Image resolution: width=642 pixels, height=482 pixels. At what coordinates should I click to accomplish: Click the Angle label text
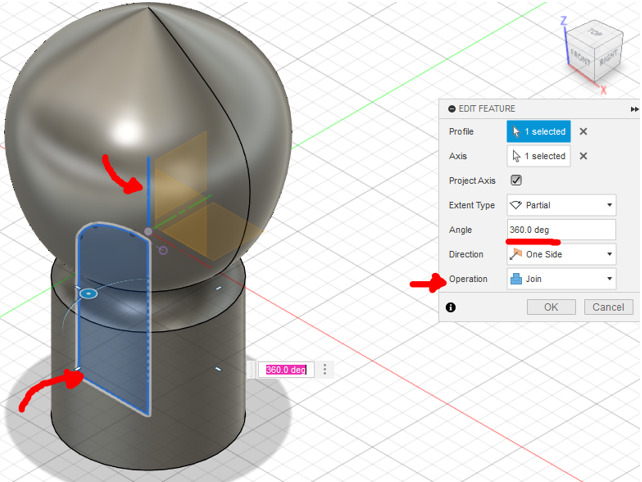point(460,230)
